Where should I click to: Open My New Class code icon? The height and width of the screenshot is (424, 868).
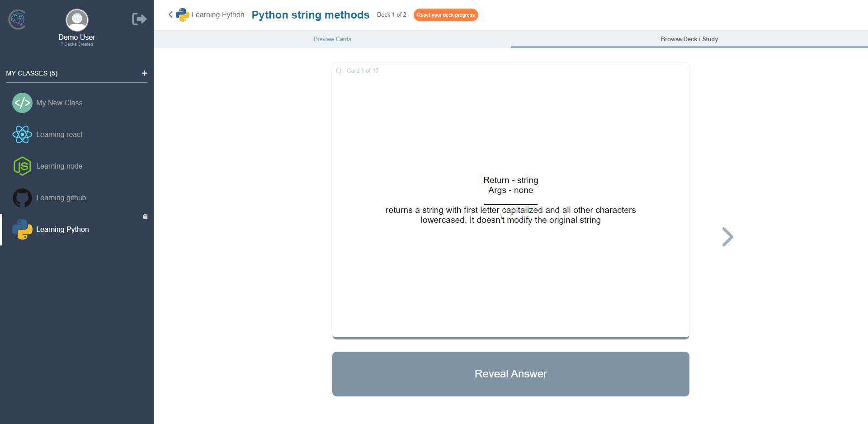(x=22, y=103)
